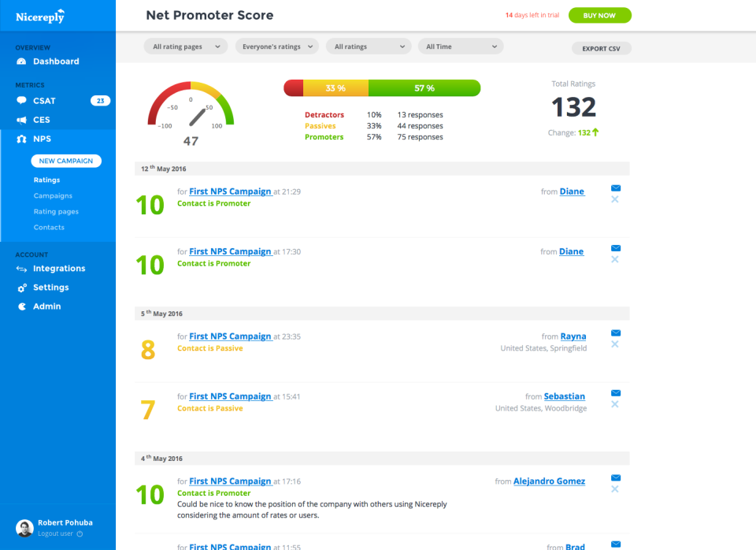This screenshot has width=756, height=550.
Task: Open Sebastian's contact profile link
Action: 564,396
